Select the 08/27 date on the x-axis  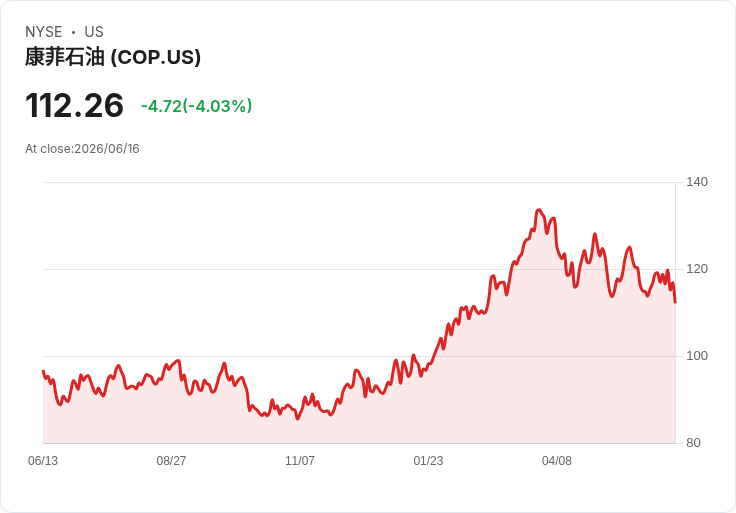(171, 460)
